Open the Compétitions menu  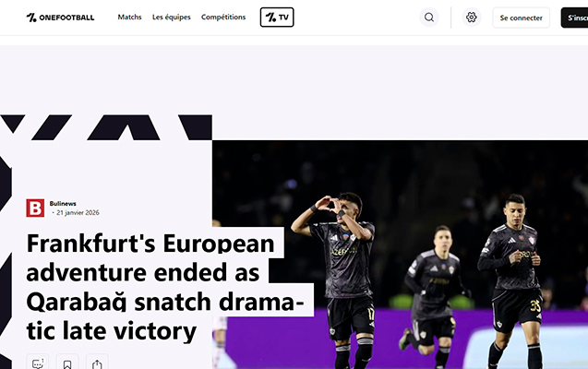coord(223,18)
